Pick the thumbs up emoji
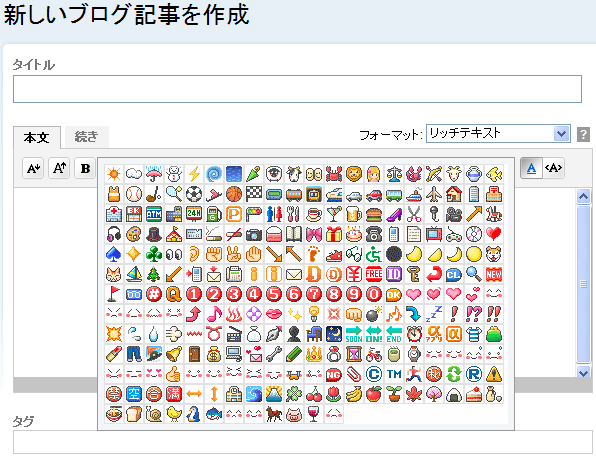Screen dimensions: 596x459 pos(174,374)
